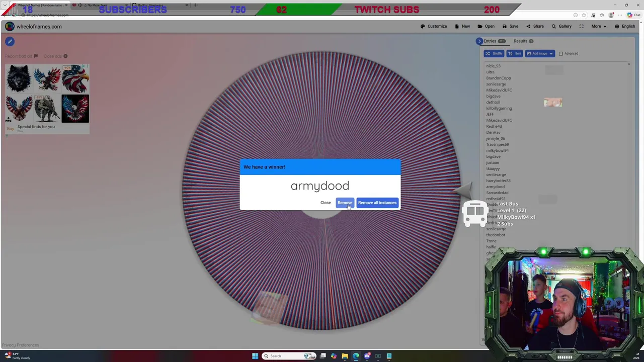Click entry 'DenHav' in the list

pyautogui.click(x=493, y=132)
